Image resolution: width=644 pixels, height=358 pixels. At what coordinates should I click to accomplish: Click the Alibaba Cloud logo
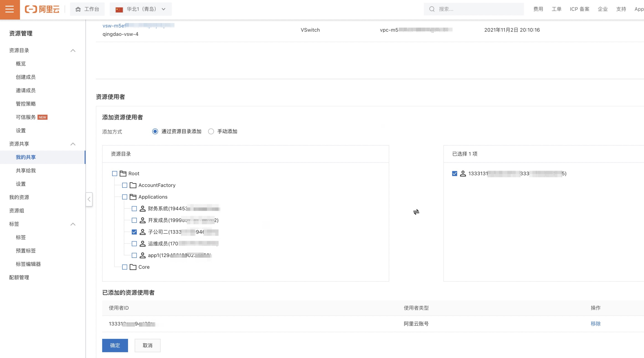42,9
